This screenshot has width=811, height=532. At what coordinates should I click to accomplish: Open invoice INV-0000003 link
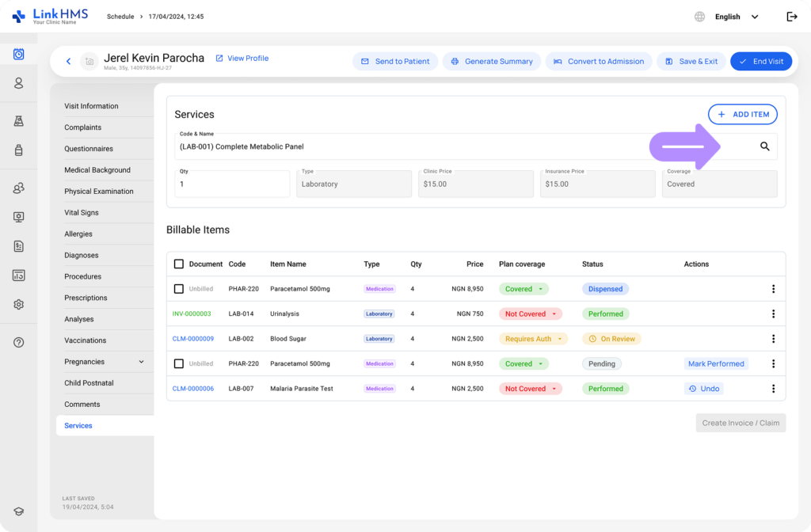point(192,313)
